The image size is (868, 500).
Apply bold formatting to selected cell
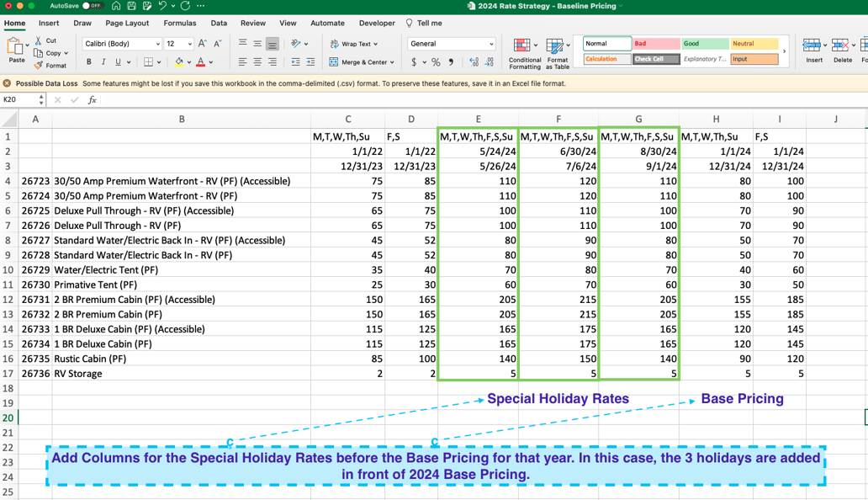click(x=88, y=61)
